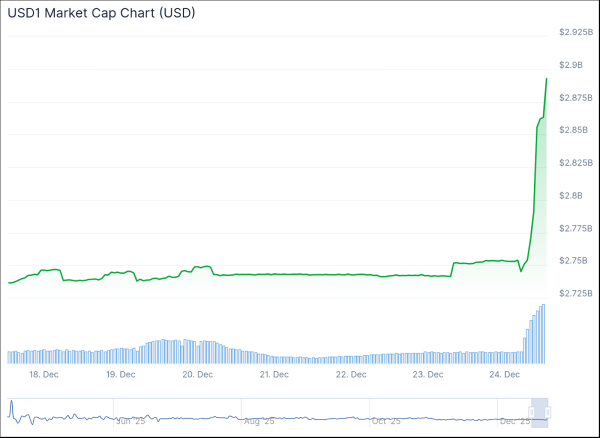Click the $2.9B y-axis label
This screenshot has width=600, height=438.
pos(572,65)
